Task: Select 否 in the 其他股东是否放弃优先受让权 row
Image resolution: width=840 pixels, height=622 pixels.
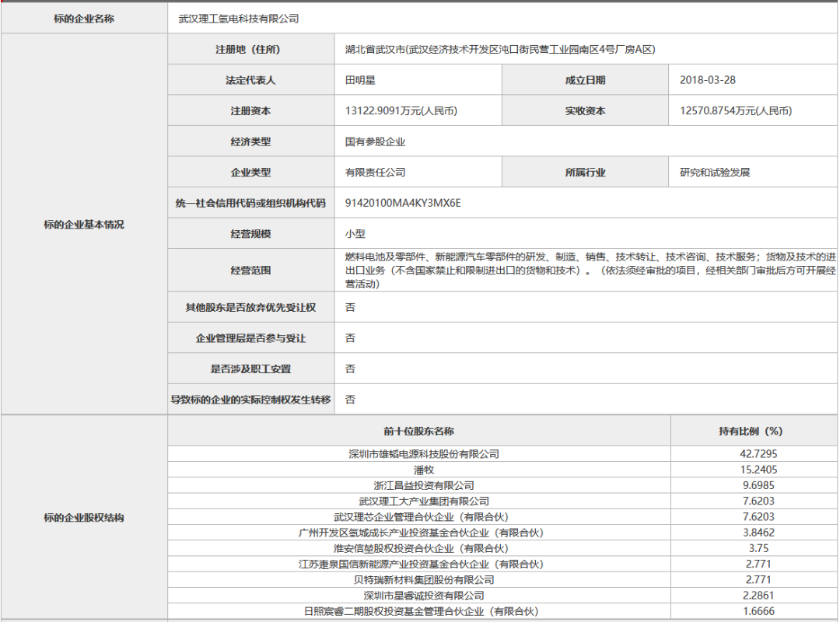Action: point(350,308)
